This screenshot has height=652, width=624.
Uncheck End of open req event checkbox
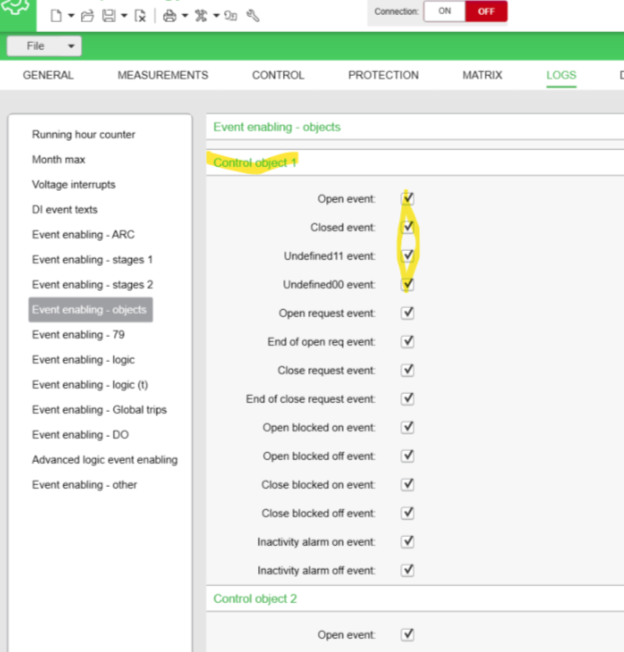pos(407,341)
